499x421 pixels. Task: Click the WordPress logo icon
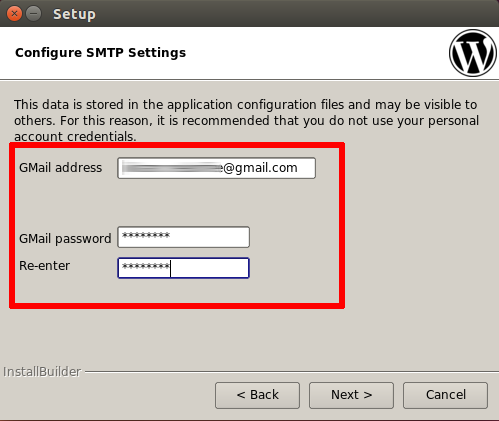point(473,53)
